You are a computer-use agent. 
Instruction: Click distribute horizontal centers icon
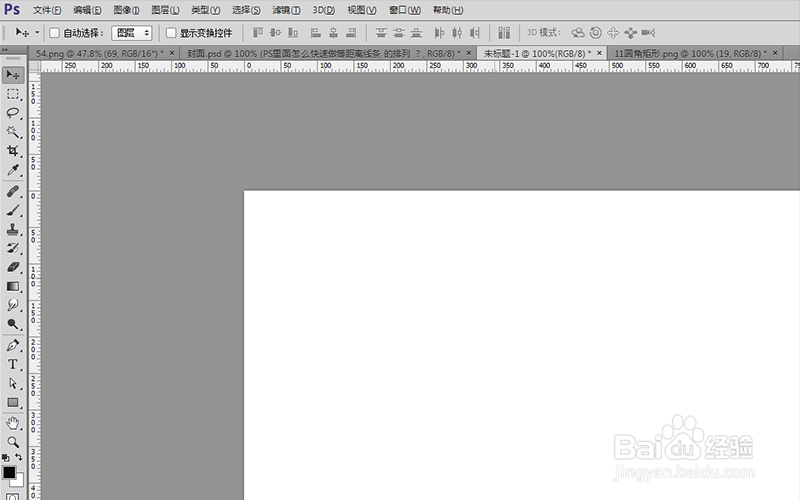coord(457,33)
